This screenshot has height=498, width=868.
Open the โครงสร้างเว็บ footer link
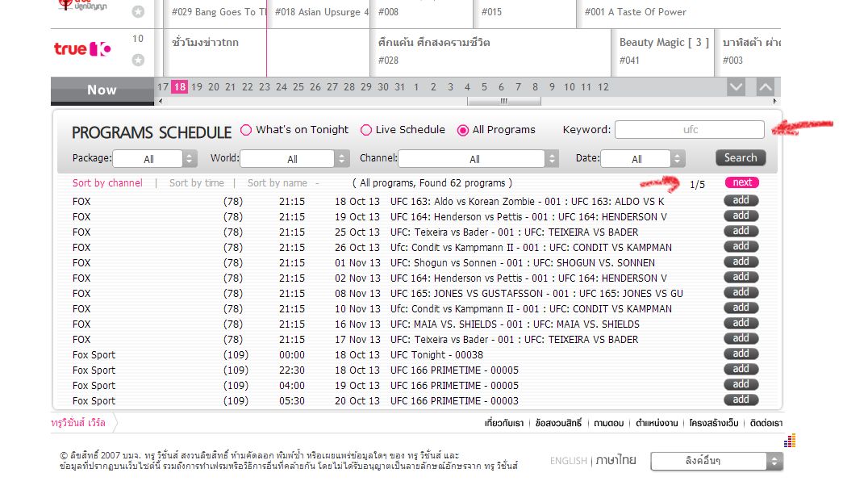pyautogui.click(x=714, y=423)
